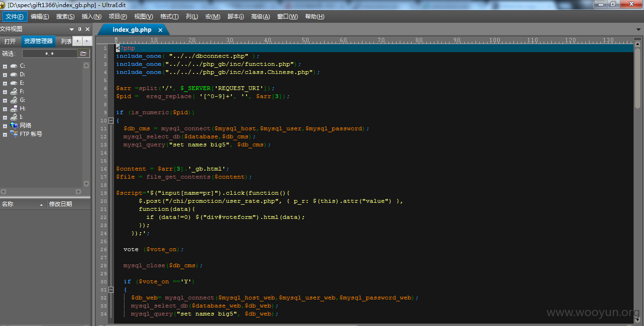Expand the G: drive node

click(x=5, y=100)
